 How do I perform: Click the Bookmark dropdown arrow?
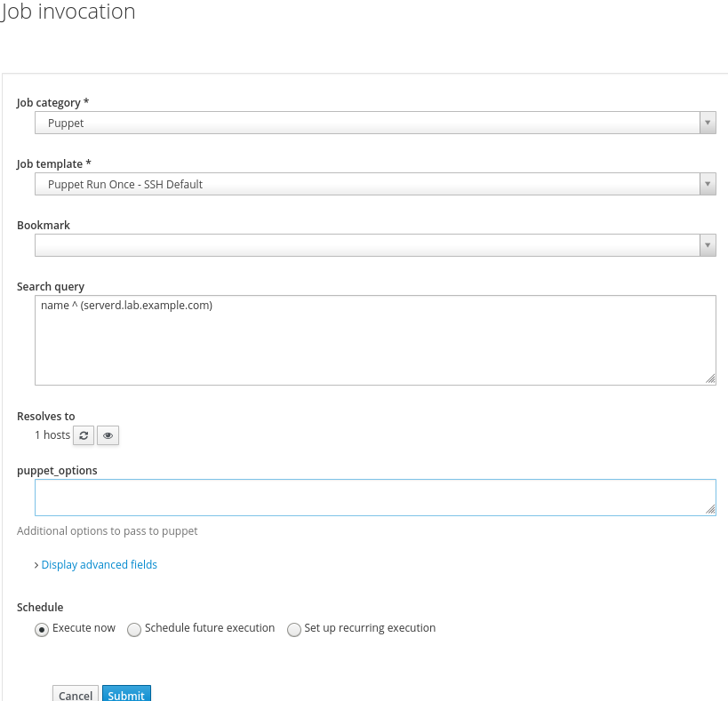708,245
